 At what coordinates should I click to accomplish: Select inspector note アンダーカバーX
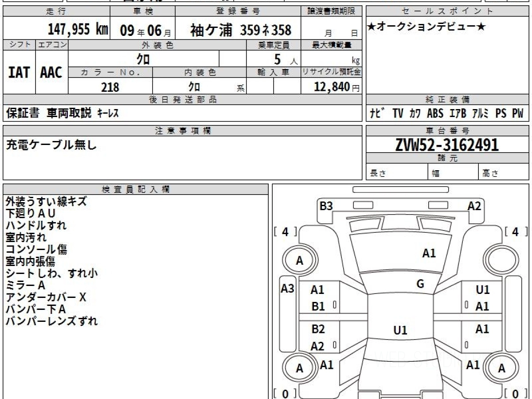tap(46, 297)
